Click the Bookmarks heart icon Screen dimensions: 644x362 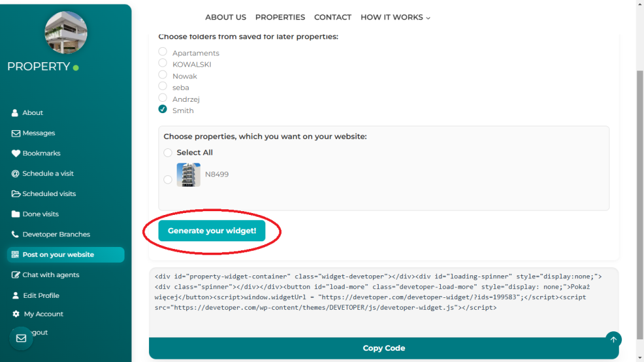click(x=16, y=153)
